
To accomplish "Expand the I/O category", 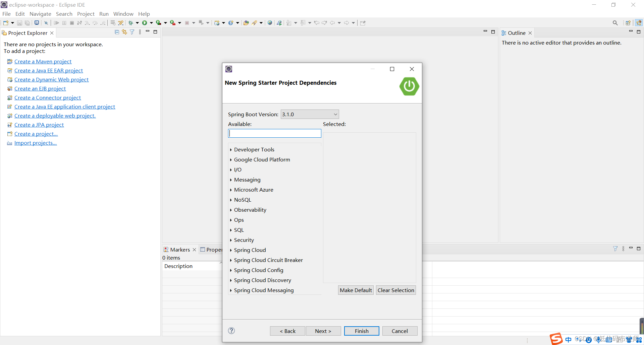I will point(231,170).
